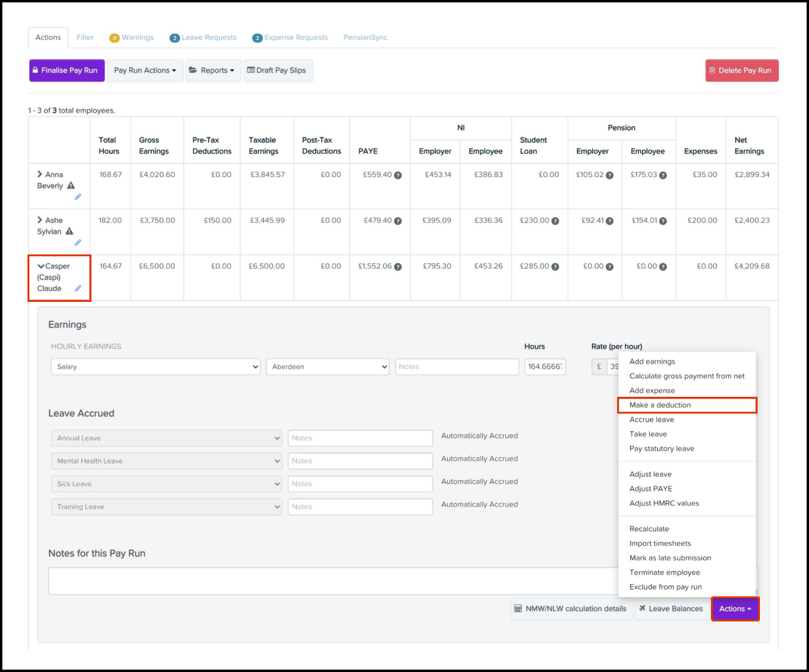809x672 pixels.
Task: Click the Delete Pay Run button
Action: 742,71
